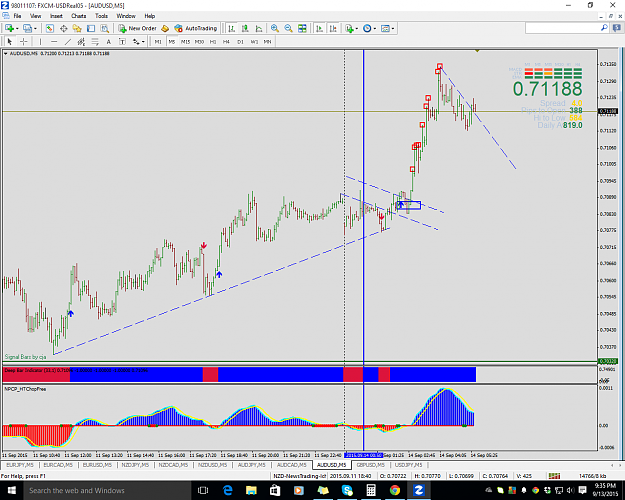This screenshot has height=500, width=625.
Task: Click the NZD-NewsTrading profile in status bar
Action: click(299, 476)
